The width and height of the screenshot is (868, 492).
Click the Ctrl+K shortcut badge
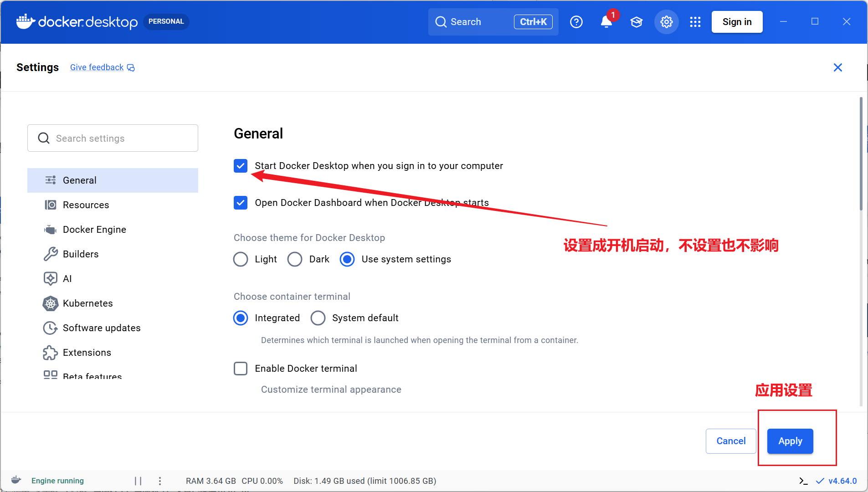click(x=533, y=22)
